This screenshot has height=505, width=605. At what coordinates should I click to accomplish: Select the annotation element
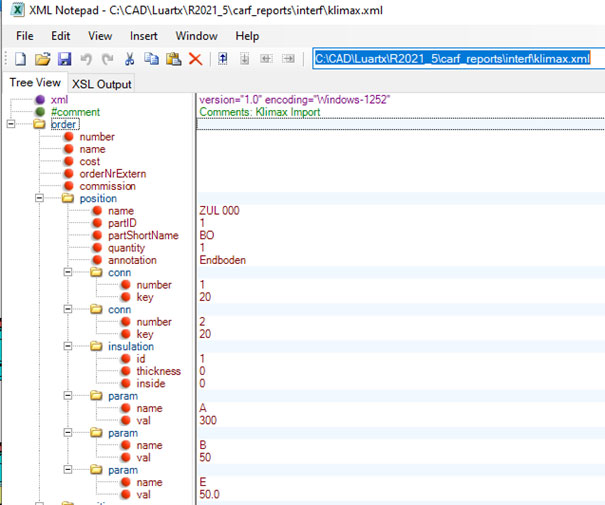pos(132,260)
